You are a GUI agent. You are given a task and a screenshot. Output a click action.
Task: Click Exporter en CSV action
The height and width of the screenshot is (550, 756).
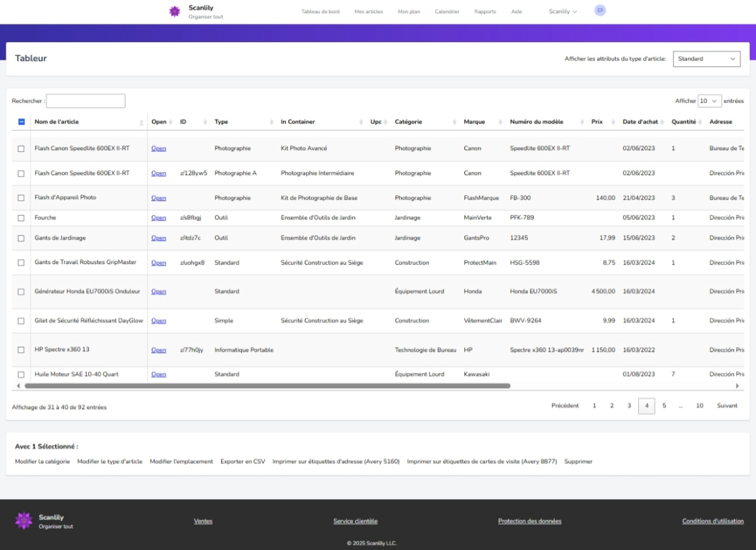(243, 462)
